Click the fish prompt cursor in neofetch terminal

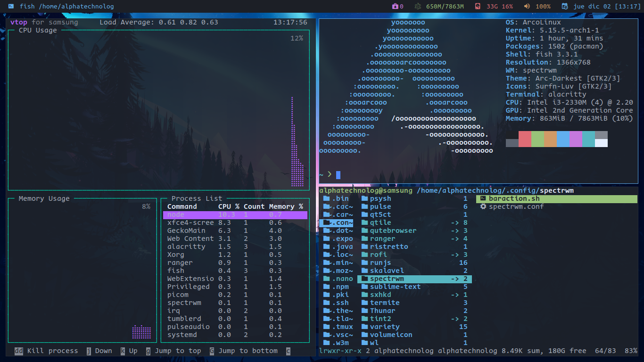click(x=338, y=175)
